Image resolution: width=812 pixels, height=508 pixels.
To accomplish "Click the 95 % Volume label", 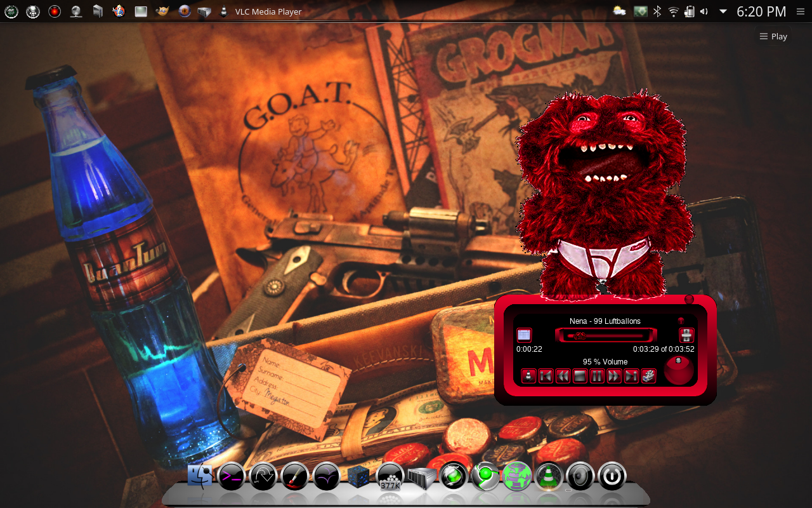I will tap(605, 362).
